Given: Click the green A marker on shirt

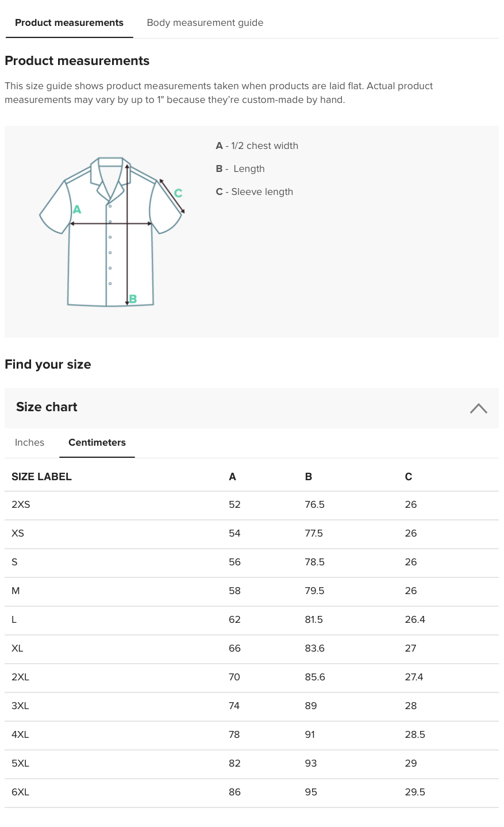Looking at the screenshot, I should (x=77, y=210).
